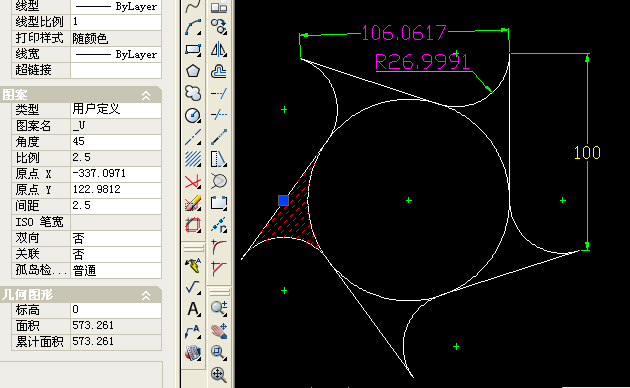This screenshot has width=630, height=388.
Task: Open the 孤岛检测 普通 dropdown
Action: tap(116, 270)
